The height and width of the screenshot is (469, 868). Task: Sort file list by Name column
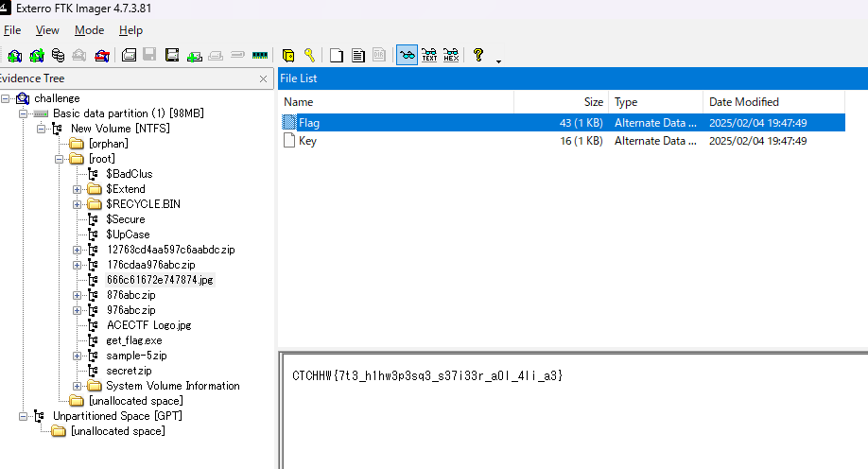[x=396, y=102]
